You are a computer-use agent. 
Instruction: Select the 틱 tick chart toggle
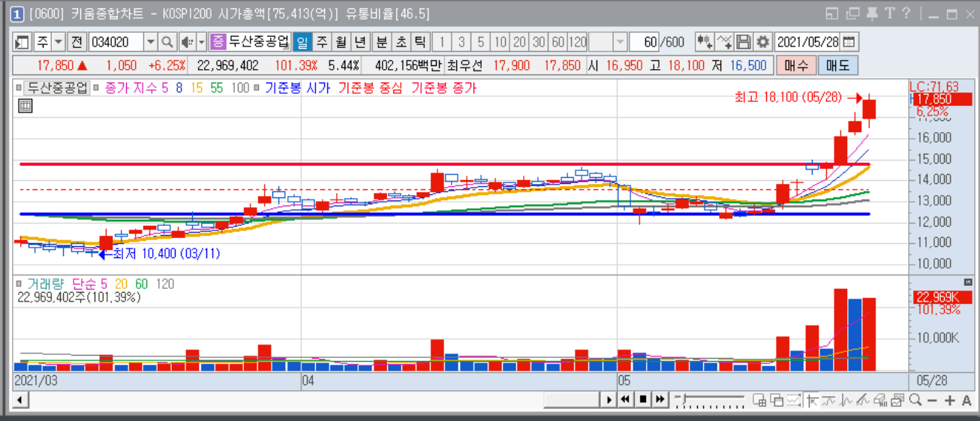tap(420, 42)
